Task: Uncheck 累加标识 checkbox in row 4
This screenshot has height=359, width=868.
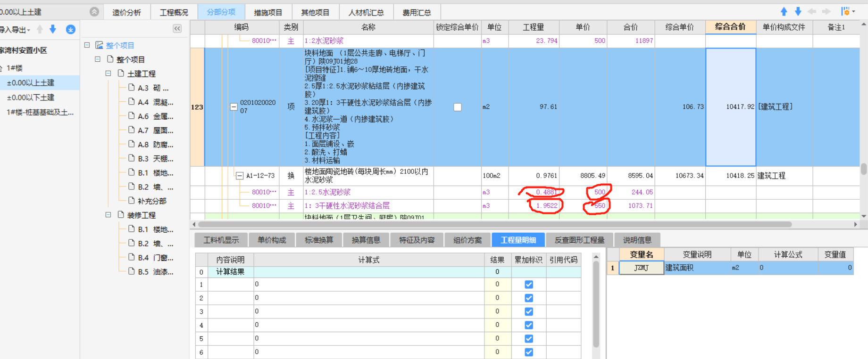Action: pyautogui.click(x=529, y=325)
